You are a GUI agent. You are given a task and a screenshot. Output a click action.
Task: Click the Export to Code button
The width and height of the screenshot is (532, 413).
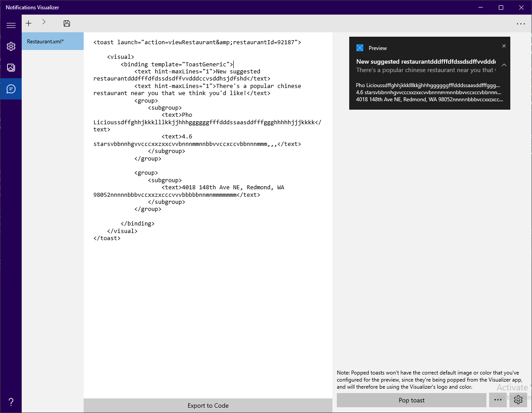point(208,405)
